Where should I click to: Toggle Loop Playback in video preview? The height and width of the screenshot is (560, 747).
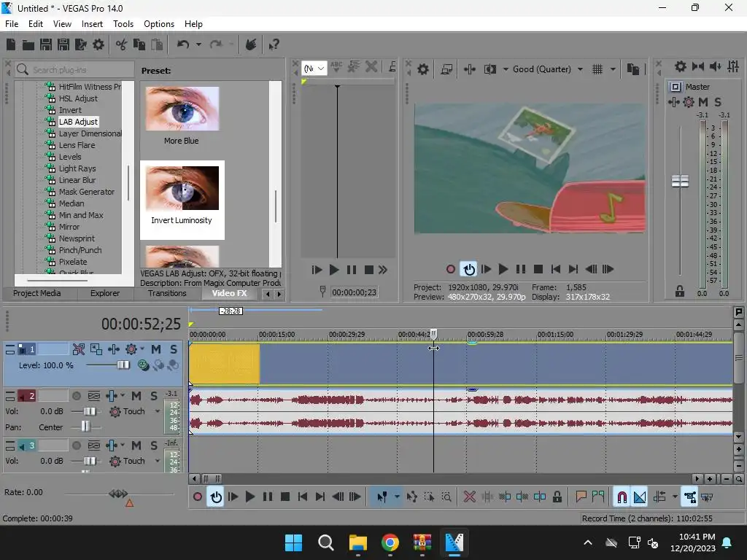point(469,269)
